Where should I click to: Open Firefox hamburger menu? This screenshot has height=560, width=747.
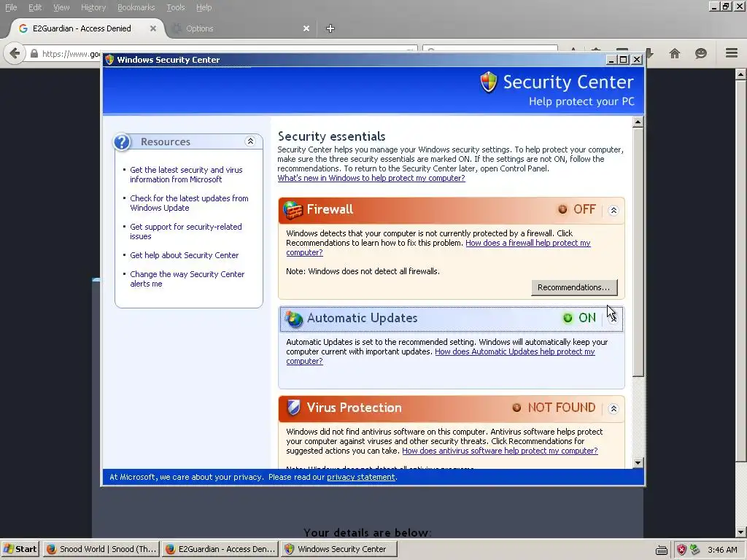(731, 52)
